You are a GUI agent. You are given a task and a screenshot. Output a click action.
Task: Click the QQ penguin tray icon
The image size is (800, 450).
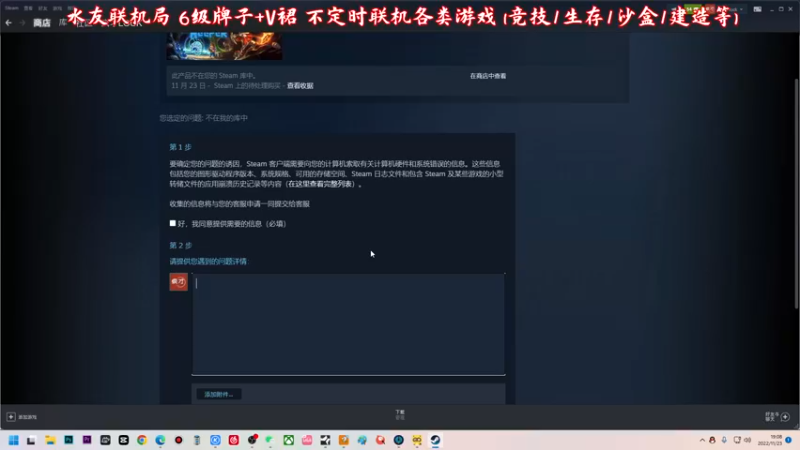coord(712,440)
